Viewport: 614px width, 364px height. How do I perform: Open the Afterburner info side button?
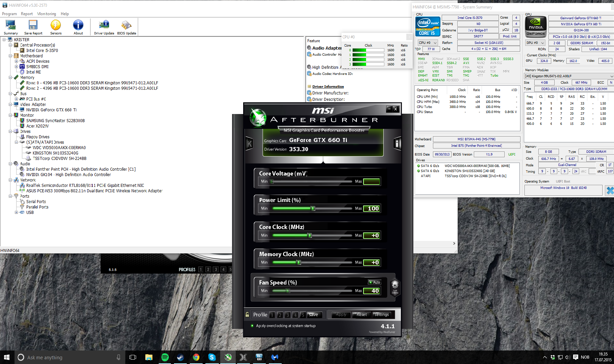pos(397,144)
